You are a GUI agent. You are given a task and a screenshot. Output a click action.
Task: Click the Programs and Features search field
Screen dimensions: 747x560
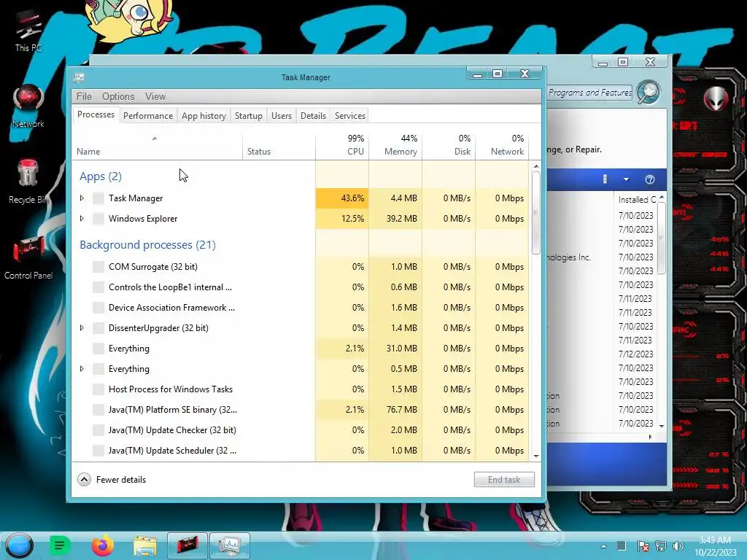coord(591,93)
